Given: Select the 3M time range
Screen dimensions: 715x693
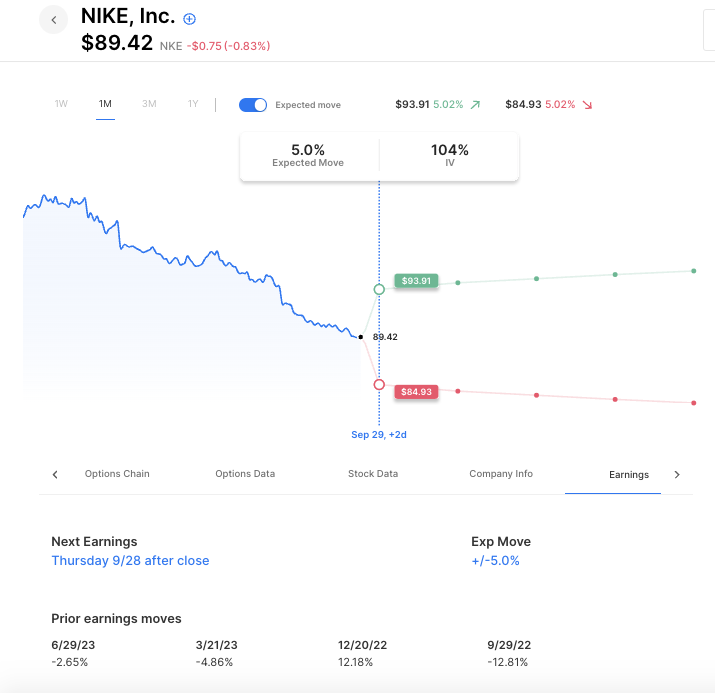Looking at the screenshot, I should pyautogui.click(x=149, y=104).
